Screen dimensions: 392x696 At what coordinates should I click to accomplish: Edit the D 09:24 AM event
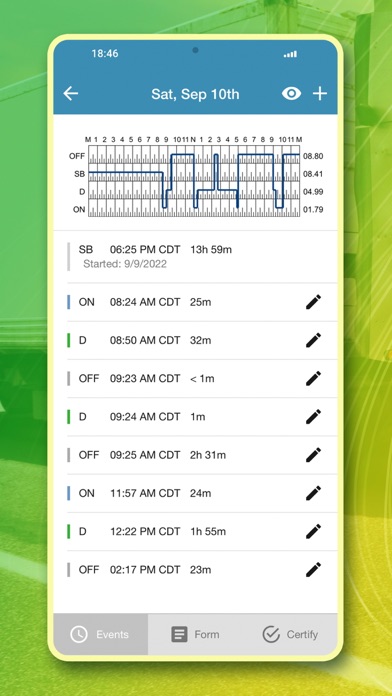click(313, 416)
